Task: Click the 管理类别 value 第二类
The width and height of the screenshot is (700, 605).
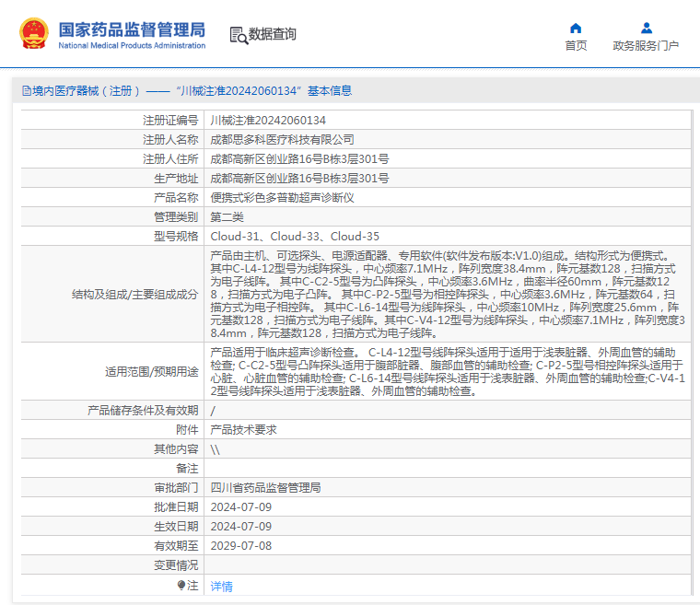Action: [x=227, y=217]
